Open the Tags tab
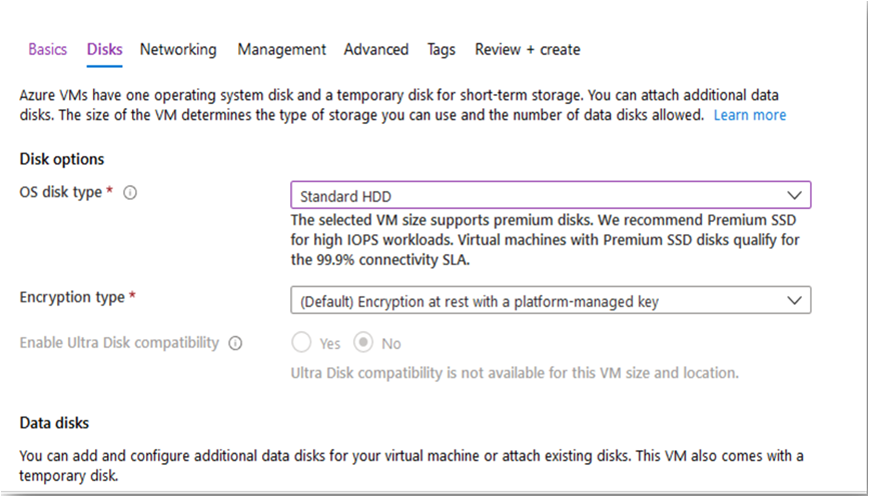The height and width of the screenshot is (497, 869). pos(441,50)
